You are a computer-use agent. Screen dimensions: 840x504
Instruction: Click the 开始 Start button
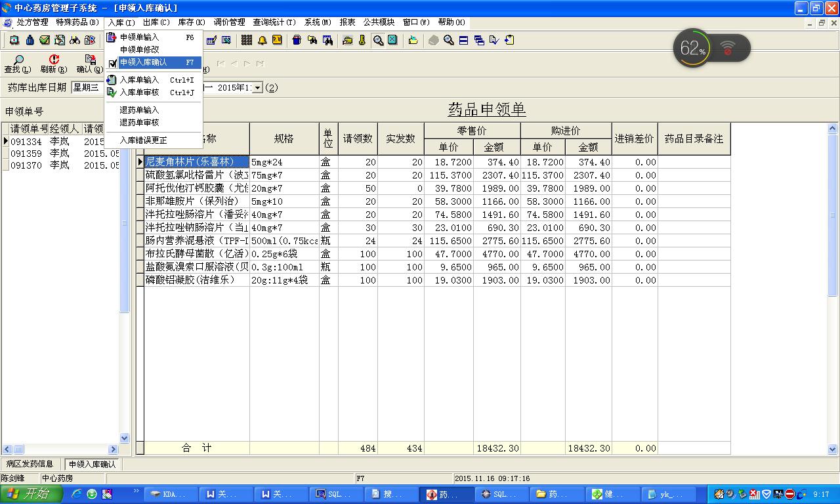point(31,494)
